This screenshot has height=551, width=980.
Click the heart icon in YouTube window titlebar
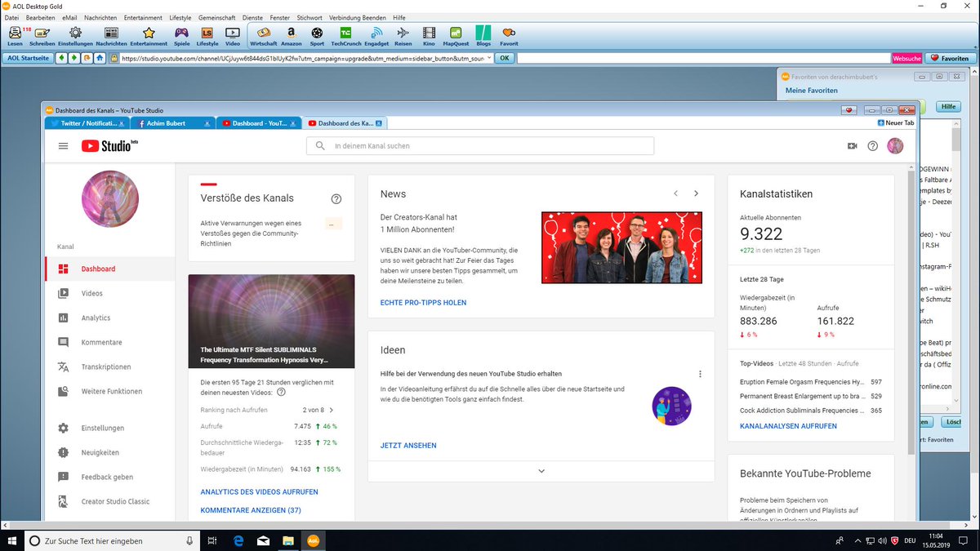[x=850, y=110]
